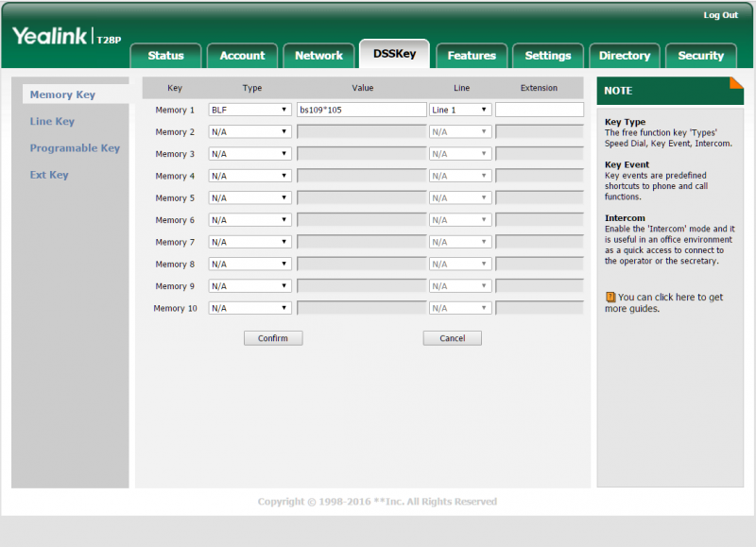756x547 pixels.
Task: Click the NOTE panel header
Action: pos(670,91)
